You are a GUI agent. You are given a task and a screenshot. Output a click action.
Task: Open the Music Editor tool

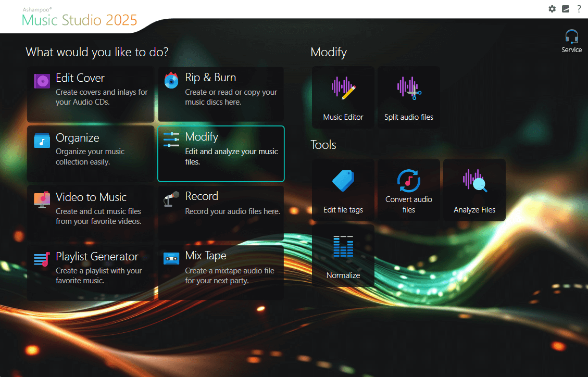(343, 97)
